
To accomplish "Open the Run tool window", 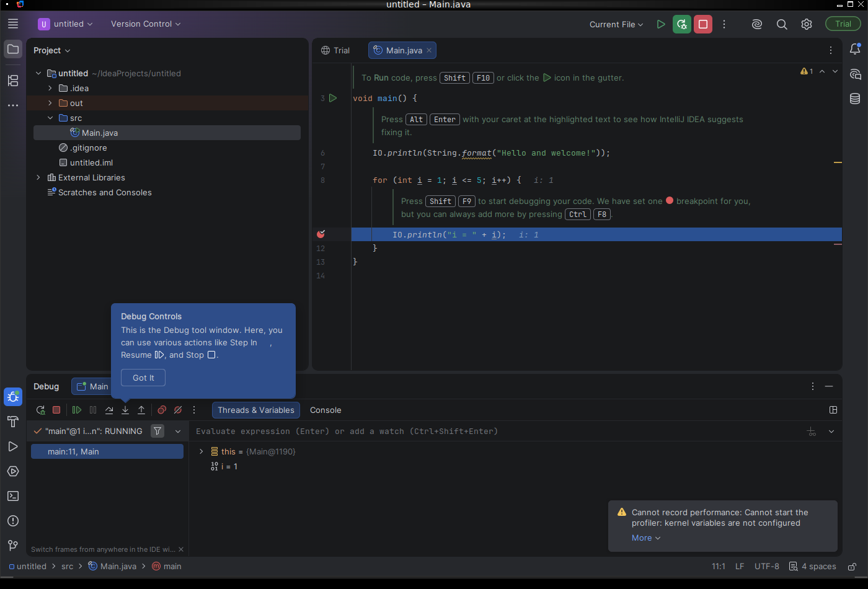I will [x=13, y=446].
